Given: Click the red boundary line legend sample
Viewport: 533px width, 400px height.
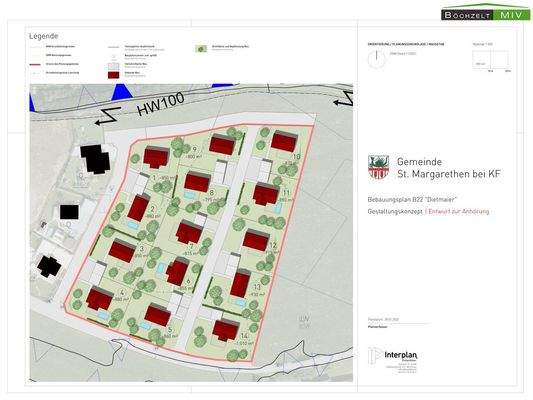Looking at the screenshot, I should 35,64.
